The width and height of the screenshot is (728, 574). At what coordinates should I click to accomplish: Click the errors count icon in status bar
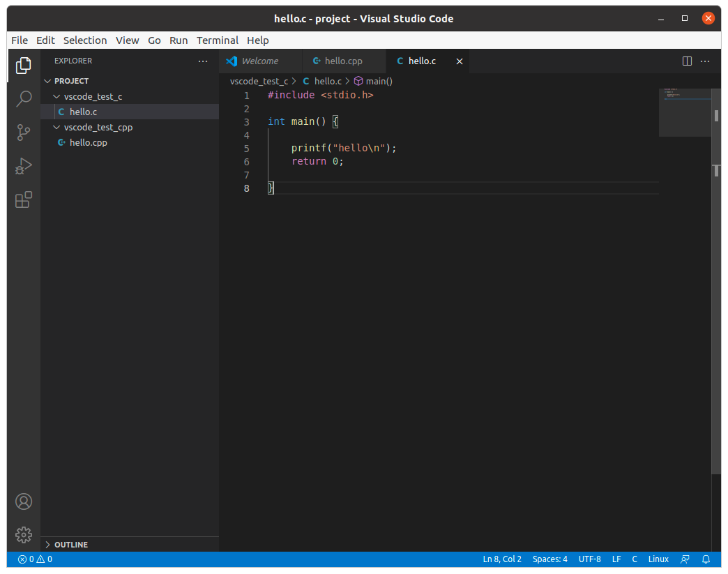22,559
